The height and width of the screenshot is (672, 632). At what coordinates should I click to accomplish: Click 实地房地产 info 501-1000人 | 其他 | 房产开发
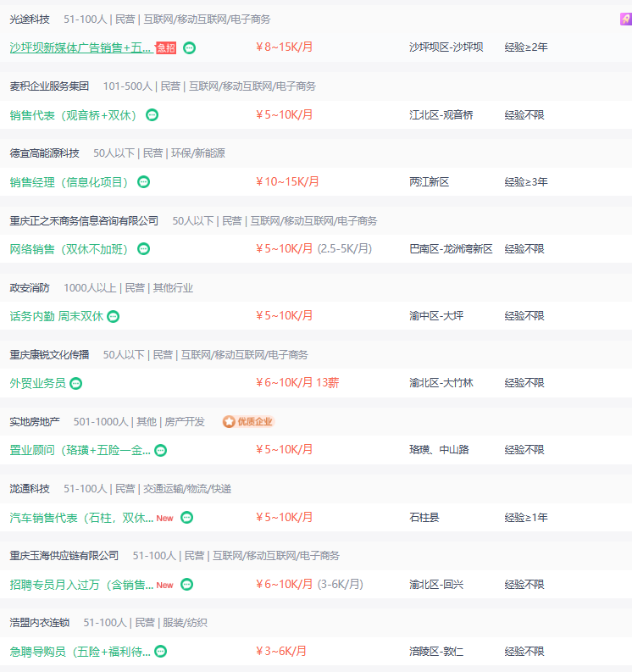tap(139, 422)
